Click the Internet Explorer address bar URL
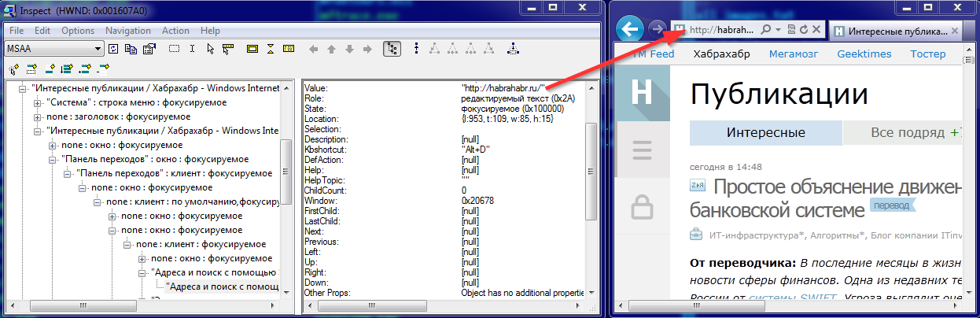The image size is (980, 318). tap(720, 30)
